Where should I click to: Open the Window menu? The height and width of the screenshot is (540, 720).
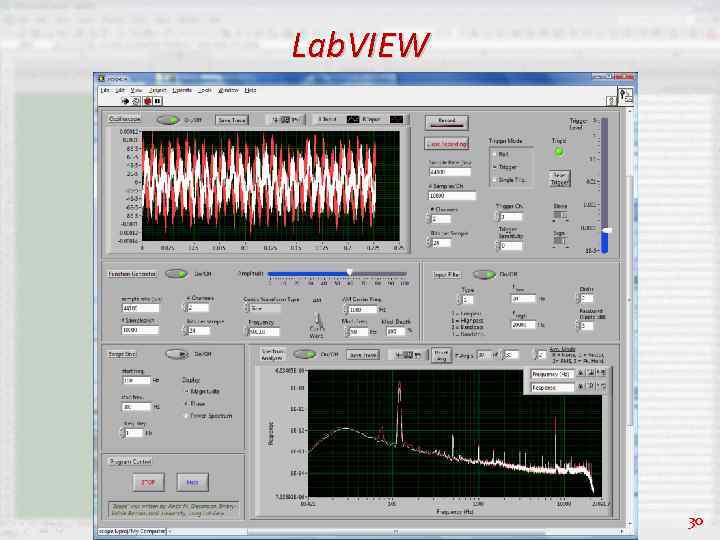coord(228,90)
